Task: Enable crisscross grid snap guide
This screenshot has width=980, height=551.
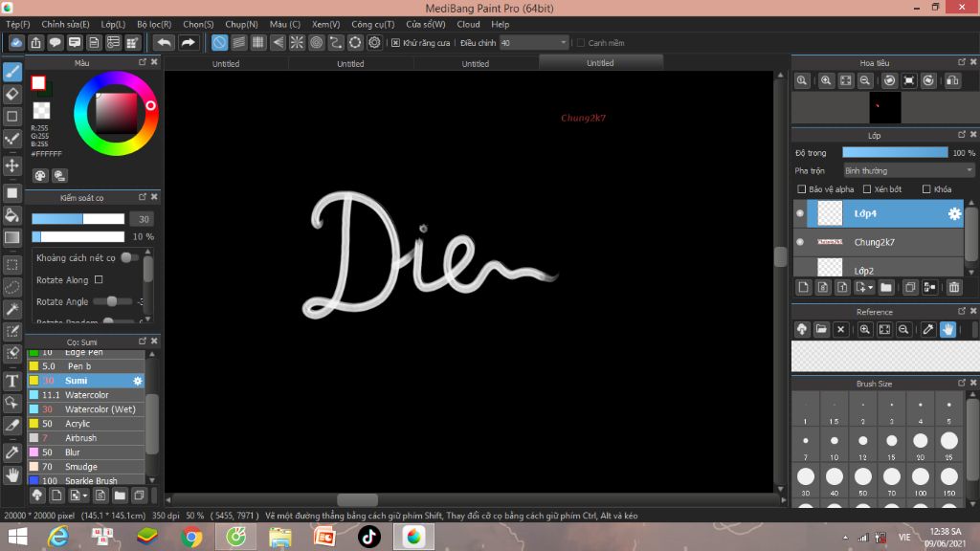Action: click(258, 42)
